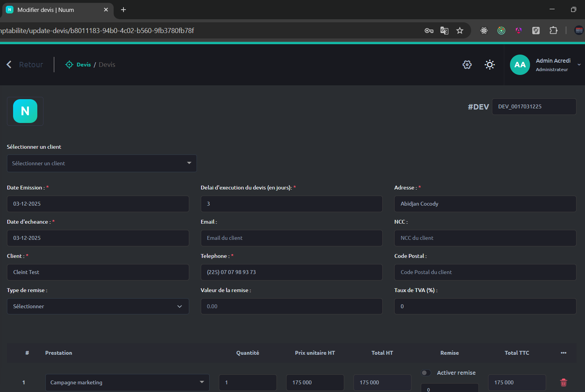Open the Sélectionner un client dropdown
This screenshot has height=392, width=585.
102,163
